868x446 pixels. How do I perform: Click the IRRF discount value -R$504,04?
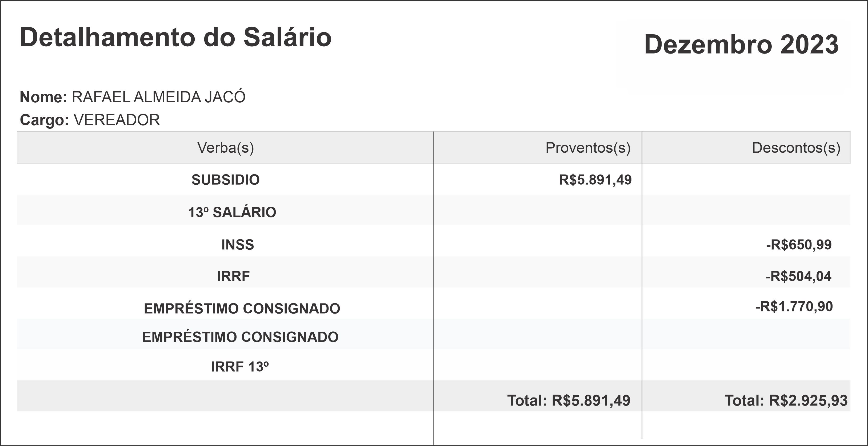(798, 276)
